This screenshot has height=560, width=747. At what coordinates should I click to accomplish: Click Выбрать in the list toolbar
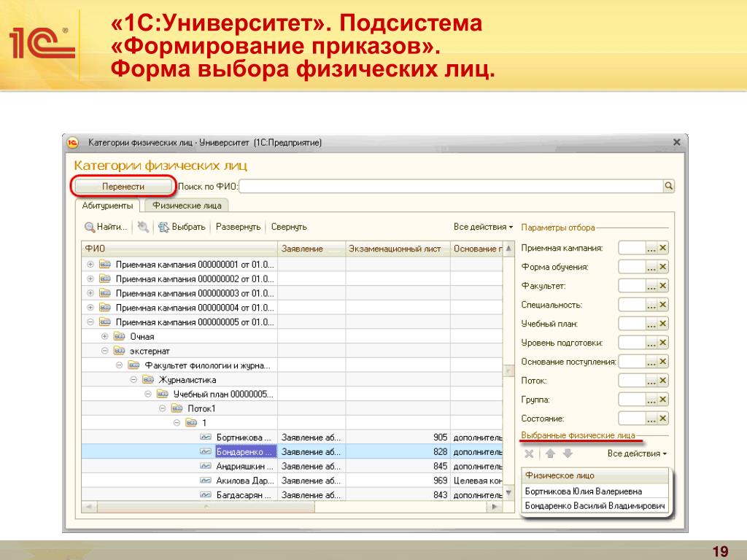pos(182,227)
